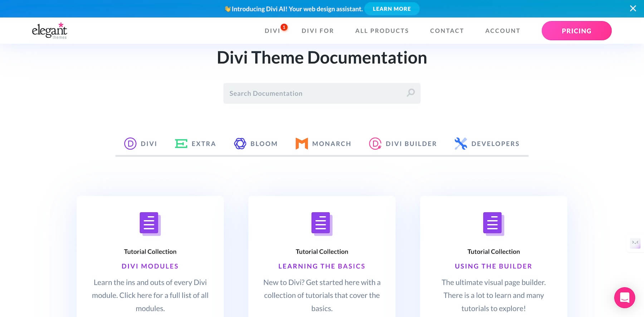Open the Contact page link

447,31
